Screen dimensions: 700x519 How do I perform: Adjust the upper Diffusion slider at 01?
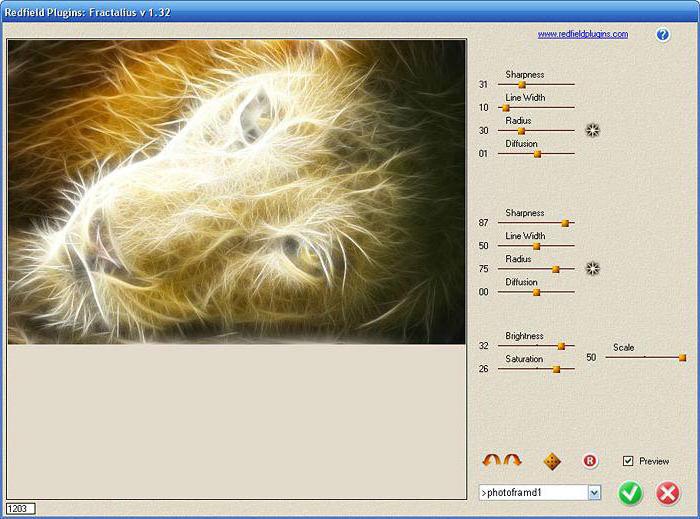point(538,154)
